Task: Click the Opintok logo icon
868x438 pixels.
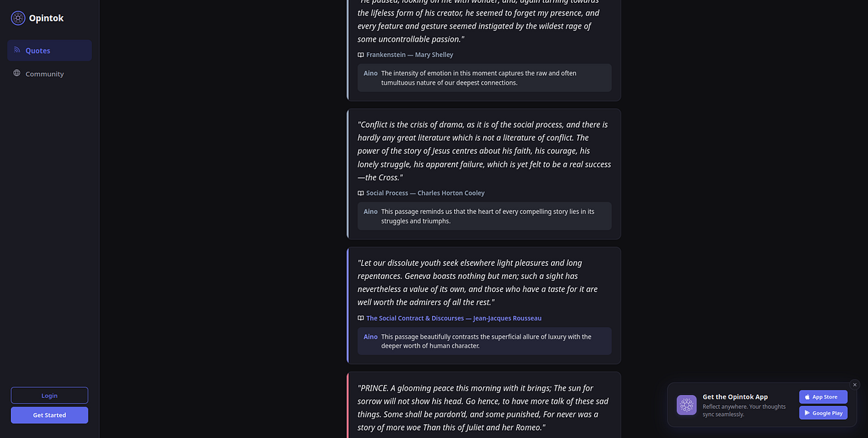Action: click(18, 18)
